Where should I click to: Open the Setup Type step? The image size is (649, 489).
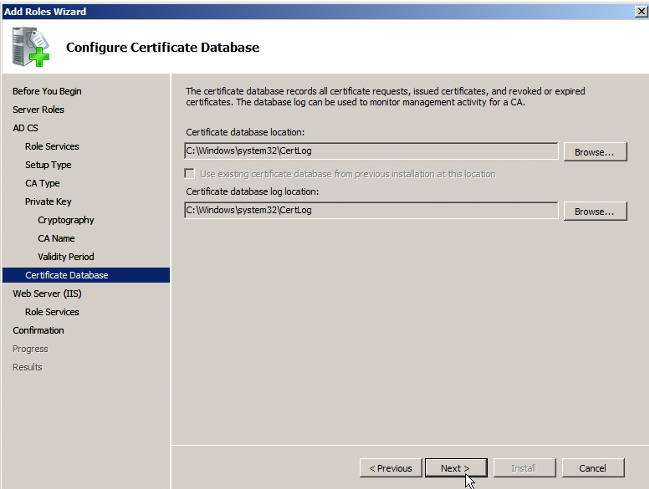point(48,165)
